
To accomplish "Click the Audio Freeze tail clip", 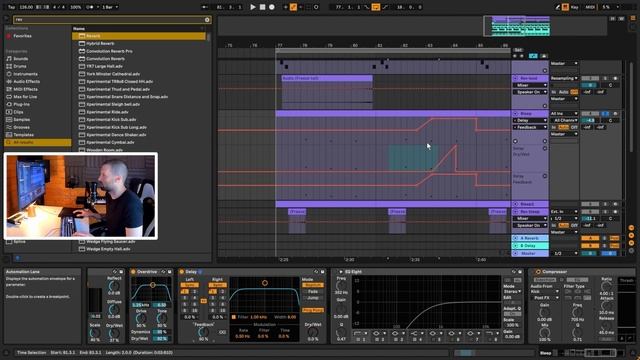I will (x=327, y=78).
